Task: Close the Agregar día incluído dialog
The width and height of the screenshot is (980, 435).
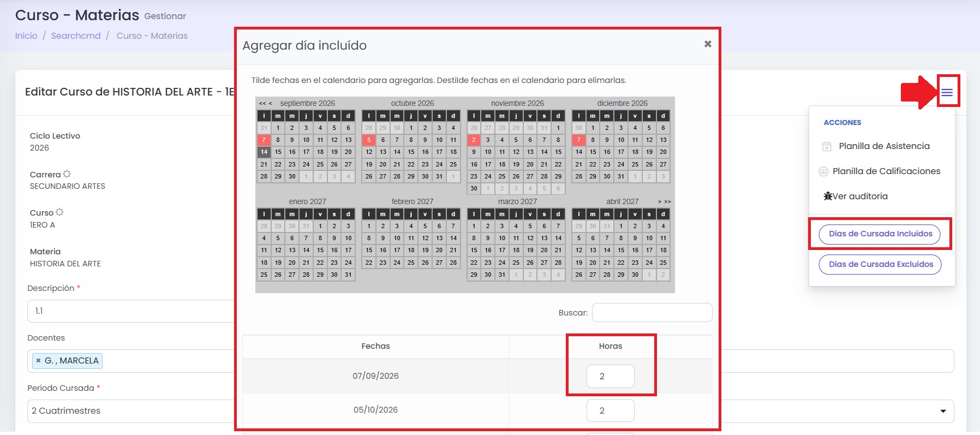Action: pos(708,44)
